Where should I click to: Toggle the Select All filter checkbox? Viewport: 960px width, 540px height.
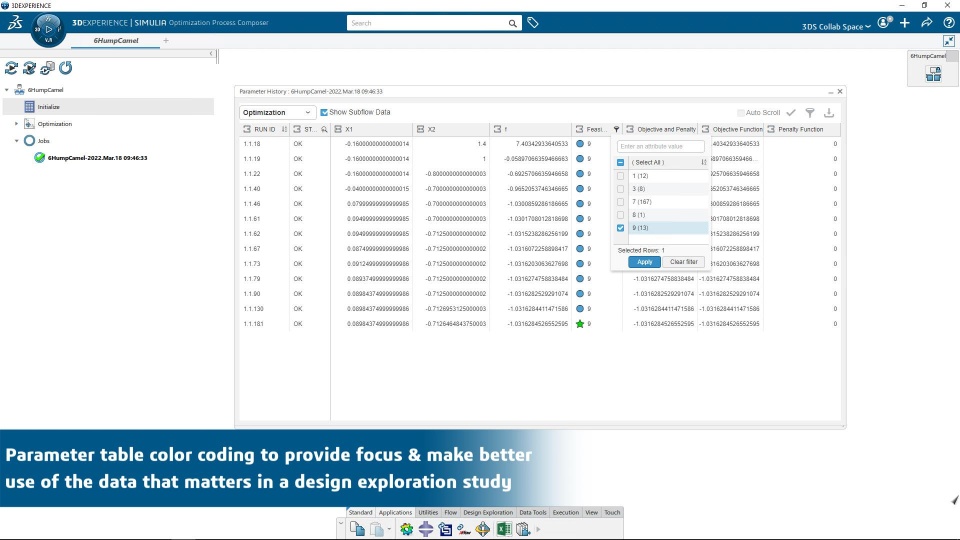(x=620, y=162)
